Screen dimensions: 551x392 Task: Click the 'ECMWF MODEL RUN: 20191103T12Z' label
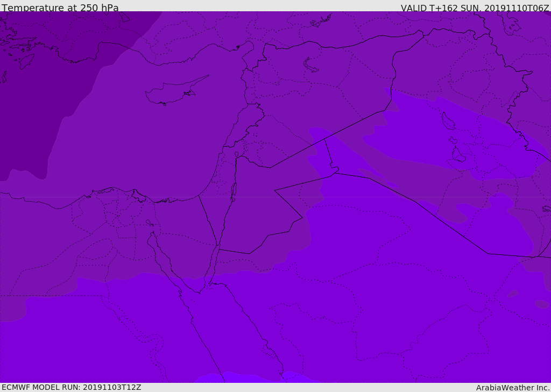pyautogui.click(x=72, y=387)
